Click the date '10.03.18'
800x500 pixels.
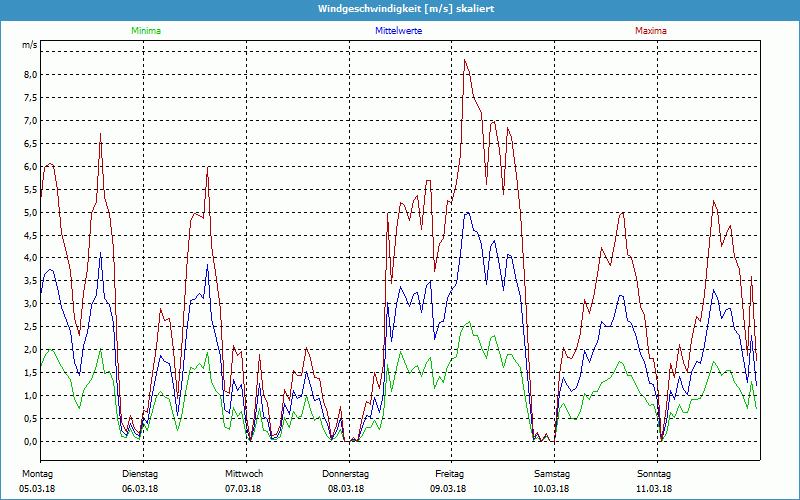coord(551,489)
